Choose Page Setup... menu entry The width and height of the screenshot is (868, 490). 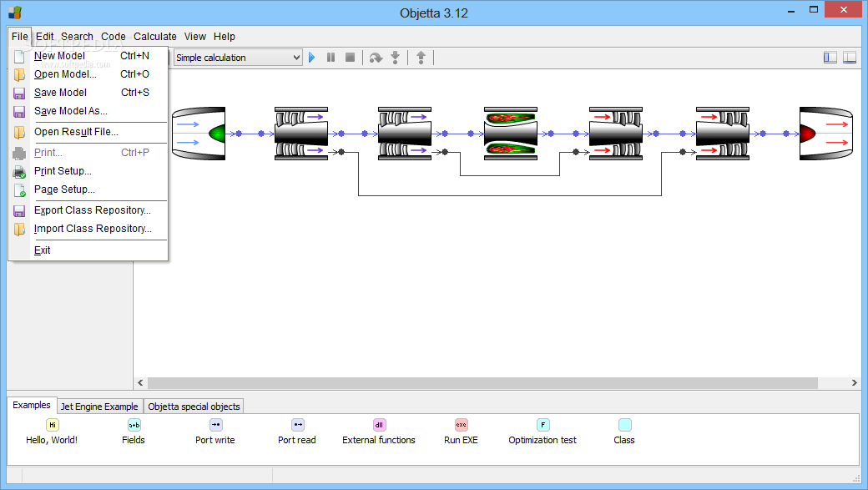pyautogui.click(x=88, y=189)
